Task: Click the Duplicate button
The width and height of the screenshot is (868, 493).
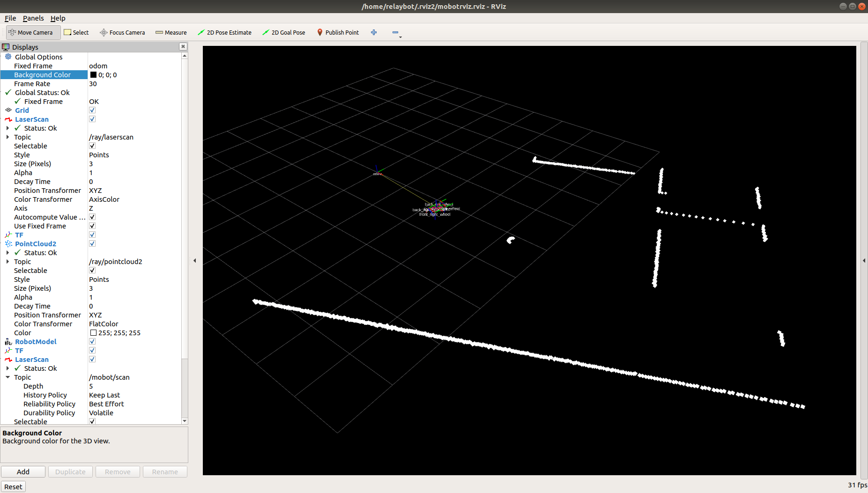Action: [x=70, y=471]
